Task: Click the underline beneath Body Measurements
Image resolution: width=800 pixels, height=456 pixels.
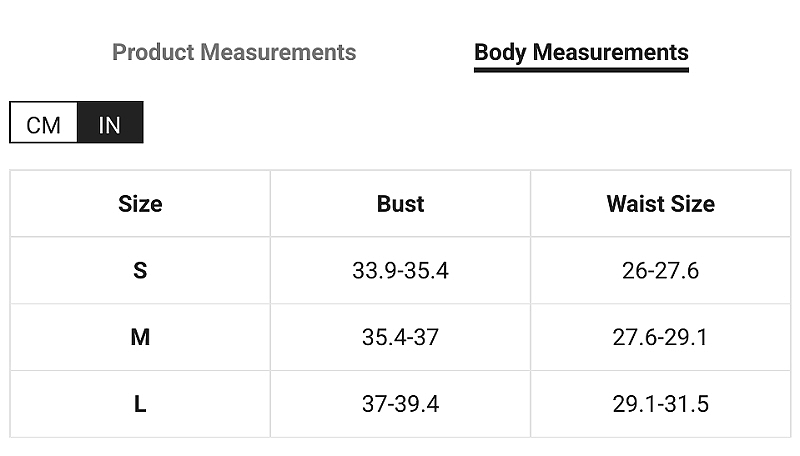Action: tap(581, 70)
